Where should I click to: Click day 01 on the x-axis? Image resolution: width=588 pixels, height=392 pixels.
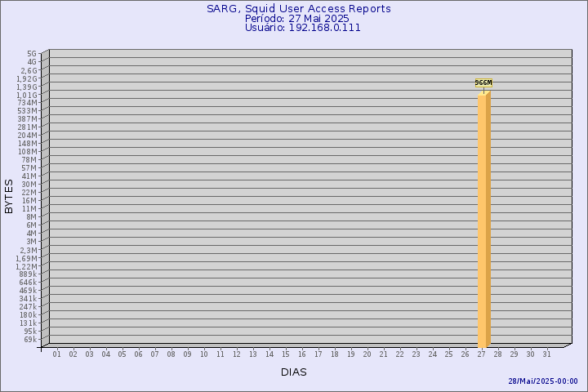coord(56,354)
